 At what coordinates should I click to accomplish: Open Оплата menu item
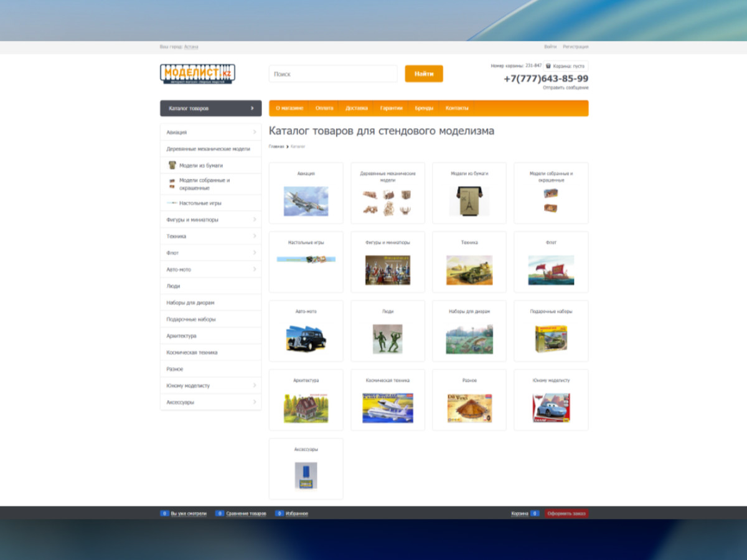coord(324,108)
